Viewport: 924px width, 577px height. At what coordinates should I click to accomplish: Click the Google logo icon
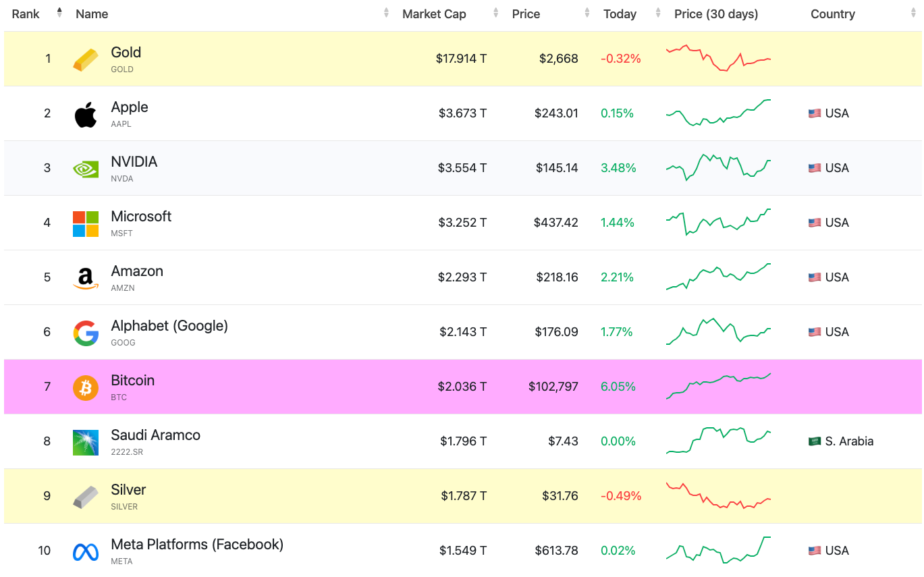click(86, 333)
